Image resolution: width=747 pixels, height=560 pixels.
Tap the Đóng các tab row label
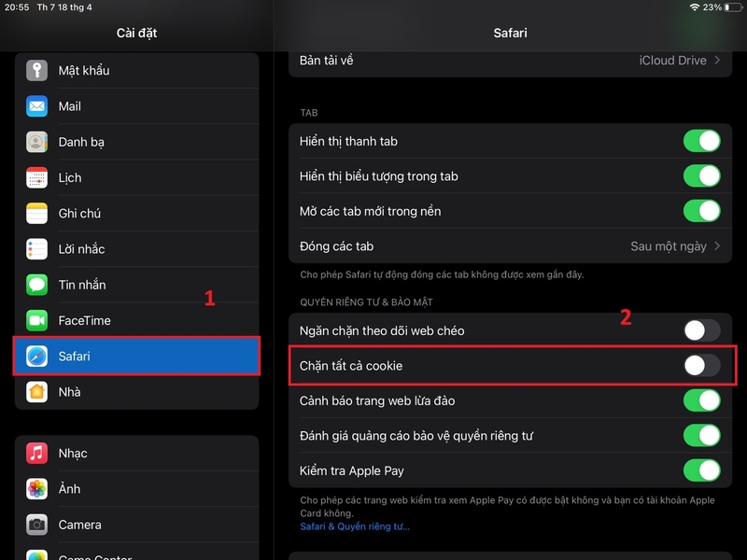pyautogui.click(x=336, y=246)
